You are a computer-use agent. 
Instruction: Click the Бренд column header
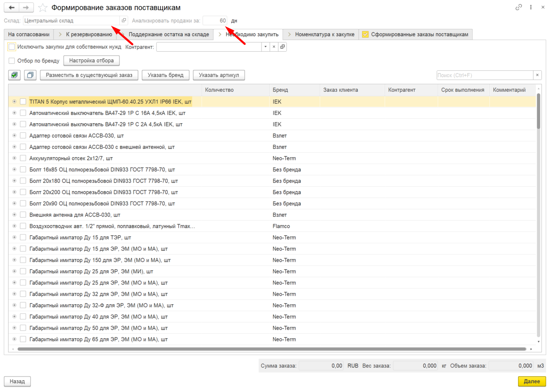(295, 90)
